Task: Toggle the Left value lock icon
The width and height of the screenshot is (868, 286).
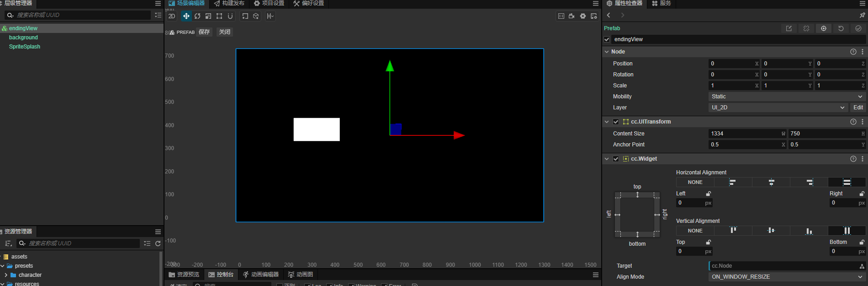Action: pos(709,194)
